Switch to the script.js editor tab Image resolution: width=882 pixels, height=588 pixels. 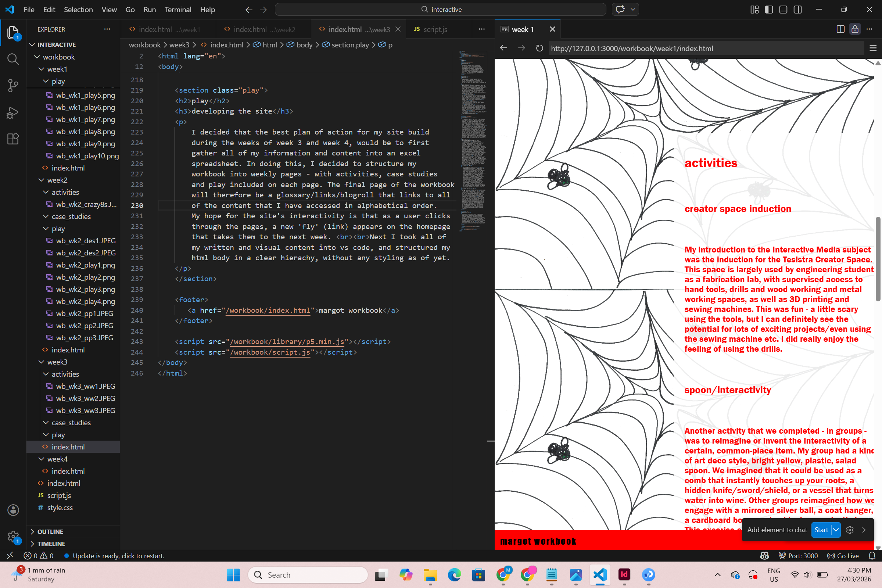click(435, 29)
